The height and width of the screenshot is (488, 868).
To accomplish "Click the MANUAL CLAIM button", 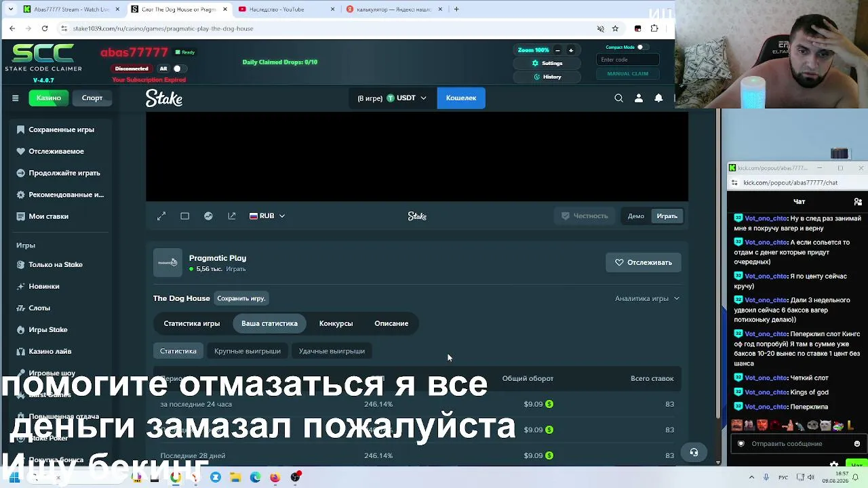I will pyautogui.click(x=627, y=73).
